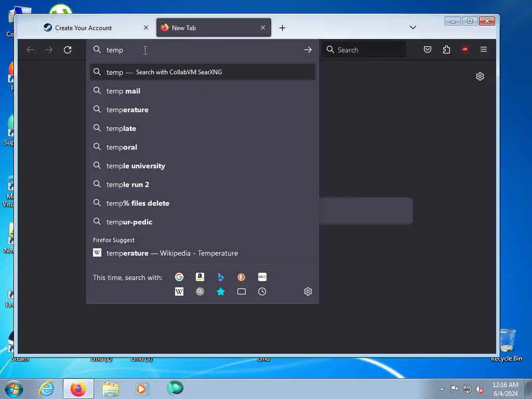Open a new tab with plus button
Image resolution: width=532 pixels, height=399 pixels.
pos(282,28)
